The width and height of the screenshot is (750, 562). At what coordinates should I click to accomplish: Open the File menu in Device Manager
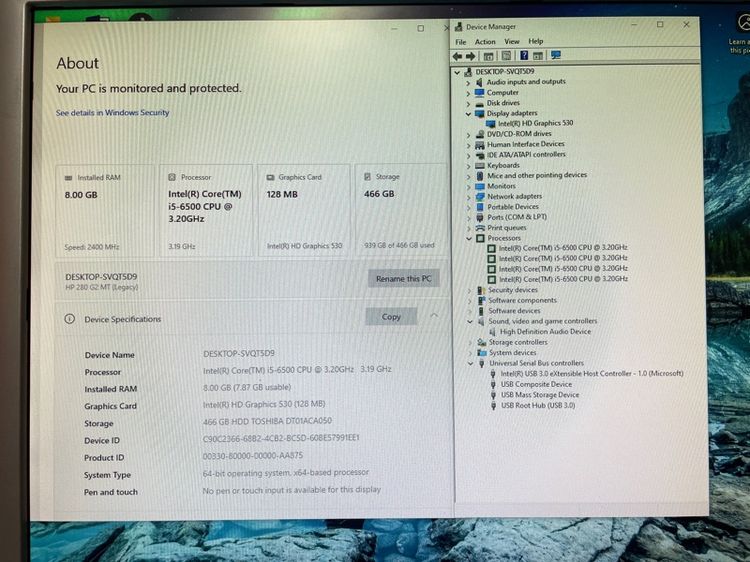click(461, 42)
